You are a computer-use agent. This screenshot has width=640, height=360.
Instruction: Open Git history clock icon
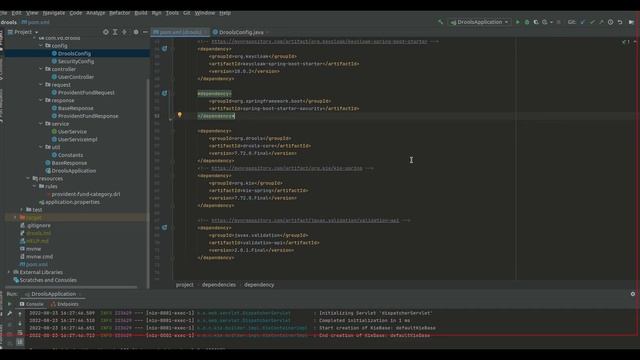(611, 22)
